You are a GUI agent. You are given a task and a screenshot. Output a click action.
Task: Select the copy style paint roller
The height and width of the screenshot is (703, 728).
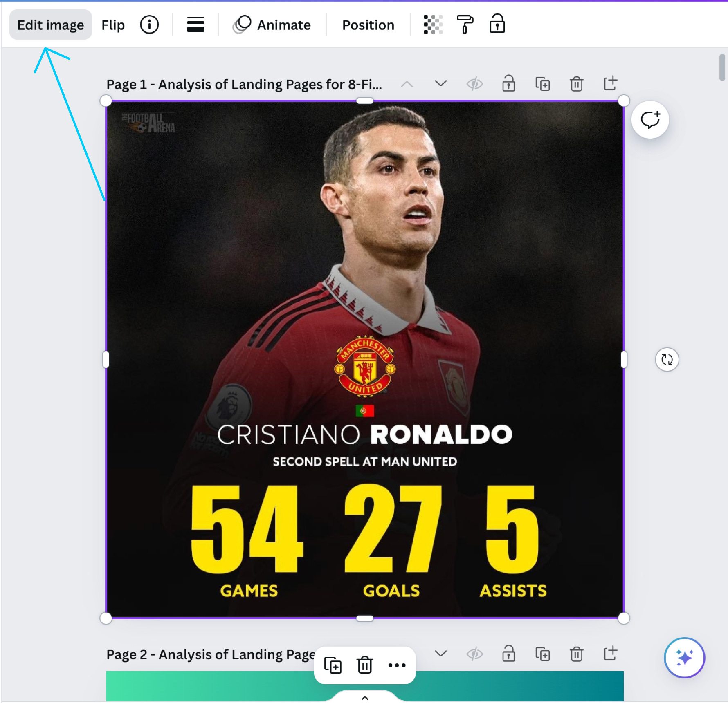click(x=465, y=25)
